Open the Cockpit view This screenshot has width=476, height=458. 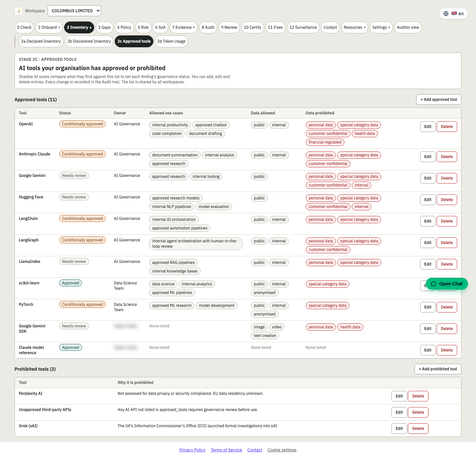pos(330,27)
